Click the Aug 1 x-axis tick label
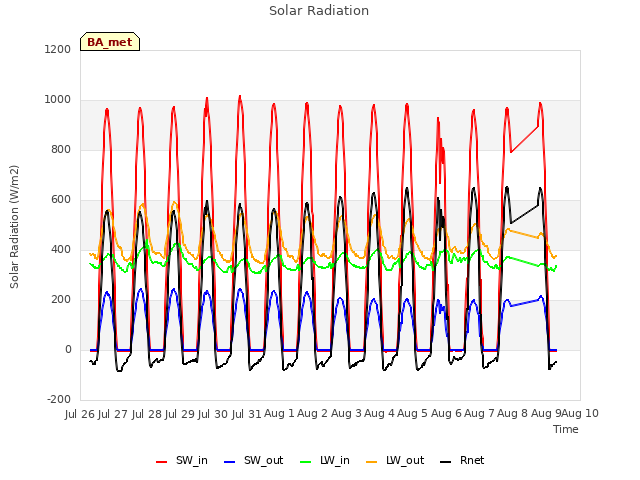 [279, 414]
